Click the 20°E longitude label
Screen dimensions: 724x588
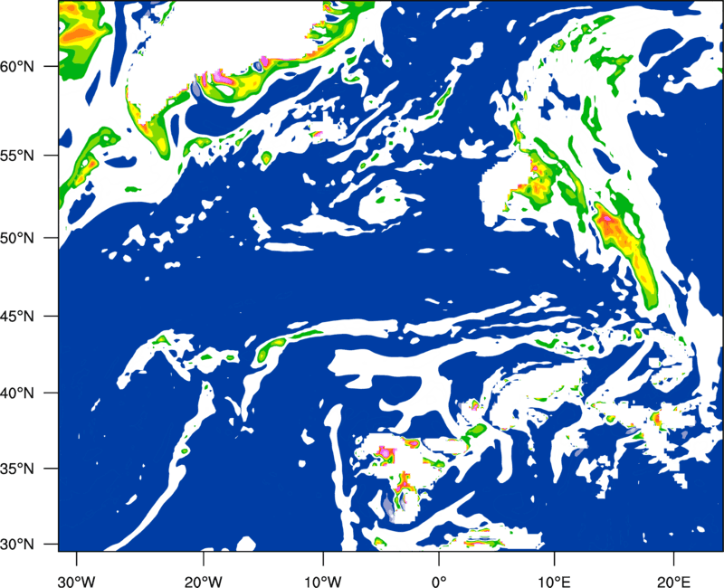click(x=673, y=582)
